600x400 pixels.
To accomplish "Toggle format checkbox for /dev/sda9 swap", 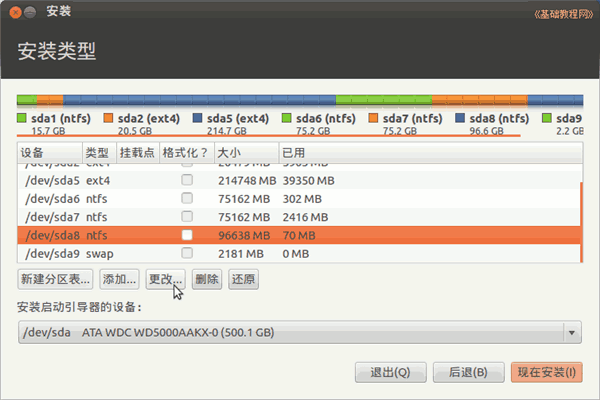I will point(187,253).
